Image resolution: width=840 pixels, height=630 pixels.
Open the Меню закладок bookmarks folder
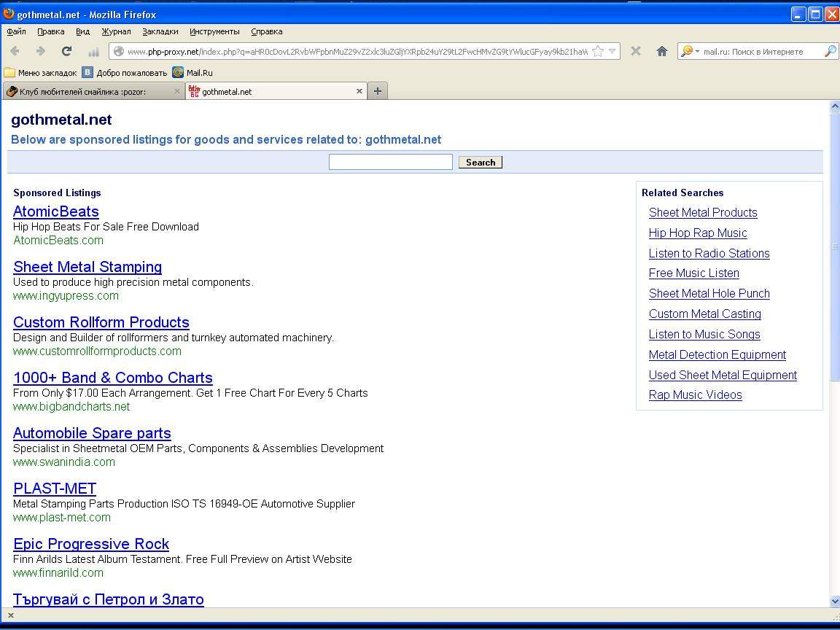point(40,73)
